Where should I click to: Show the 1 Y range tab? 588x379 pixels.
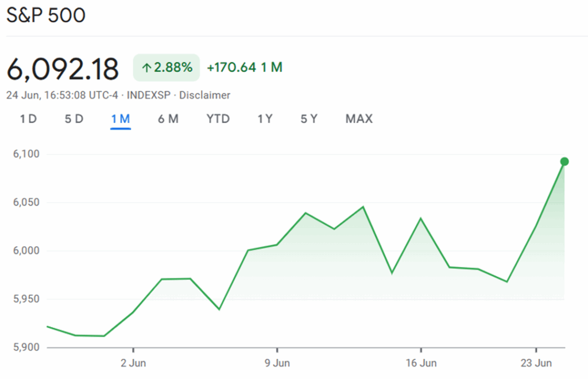[x=265, y=119]
